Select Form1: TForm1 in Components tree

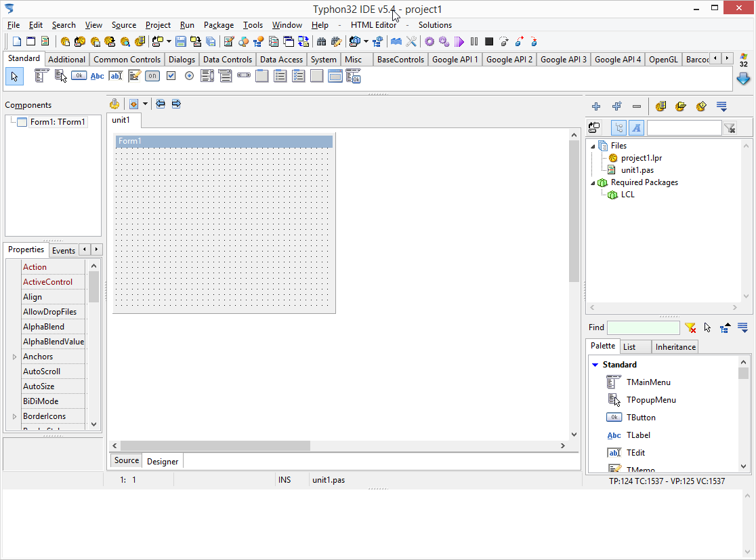pyautogui.click(x=58, y=122)
